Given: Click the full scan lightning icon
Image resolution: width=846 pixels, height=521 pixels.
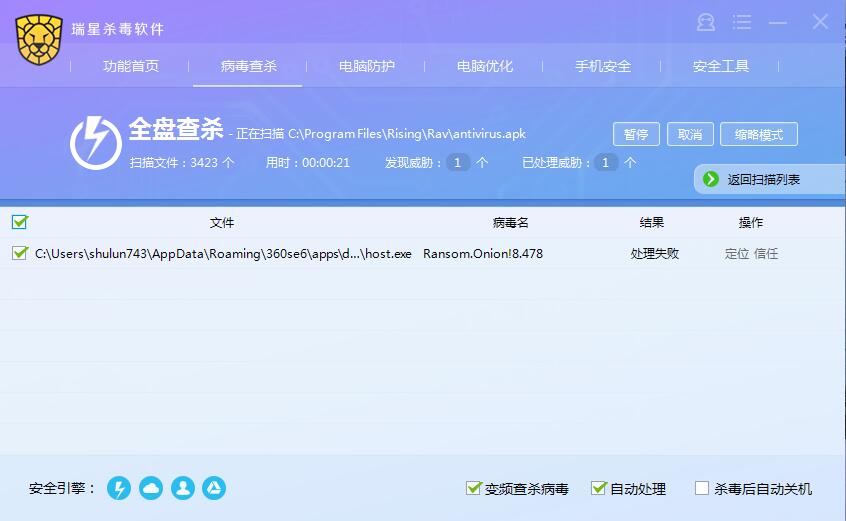Looking at the screenshot, I should click(x=95, y=143).
